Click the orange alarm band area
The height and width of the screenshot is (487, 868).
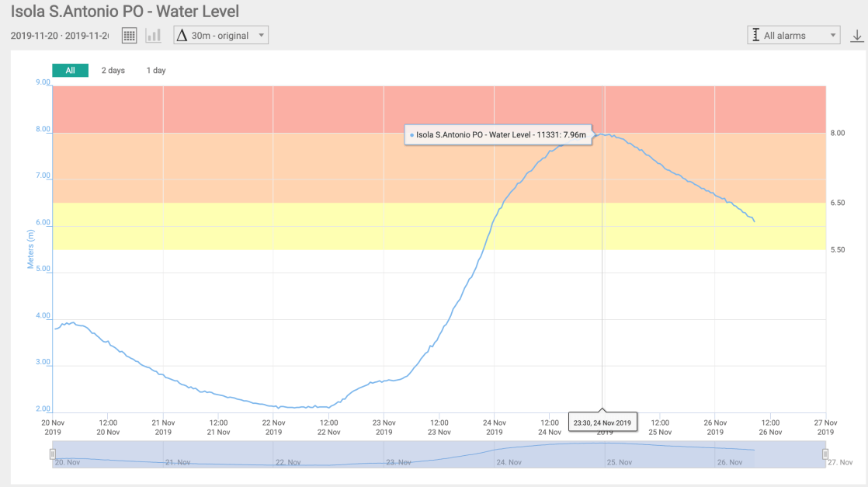pyautogui.click(x=311, y=167)
